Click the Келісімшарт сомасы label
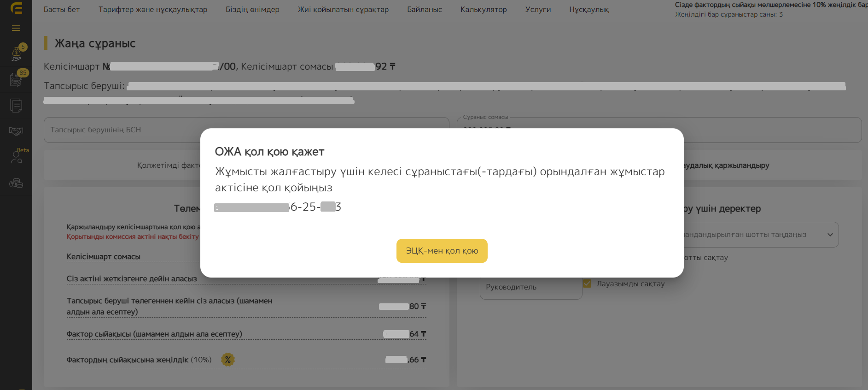 104,256
